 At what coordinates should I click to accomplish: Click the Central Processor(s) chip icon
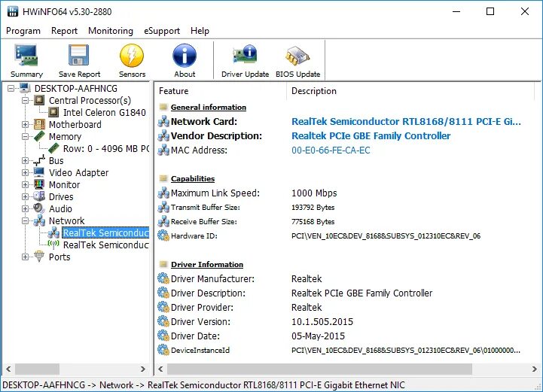pos(39,100)
